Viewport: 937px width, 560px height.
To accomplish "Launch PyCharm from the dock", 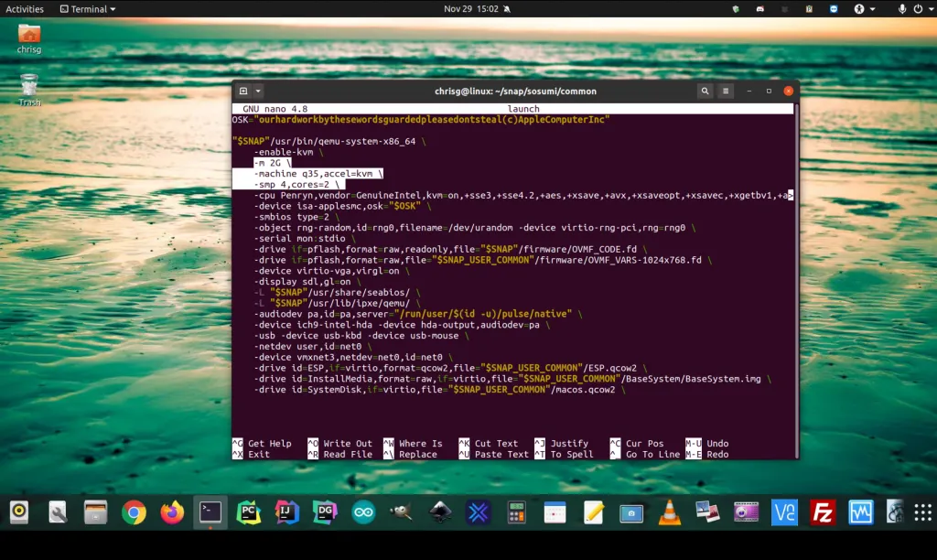I will click(x=249, y=512).
